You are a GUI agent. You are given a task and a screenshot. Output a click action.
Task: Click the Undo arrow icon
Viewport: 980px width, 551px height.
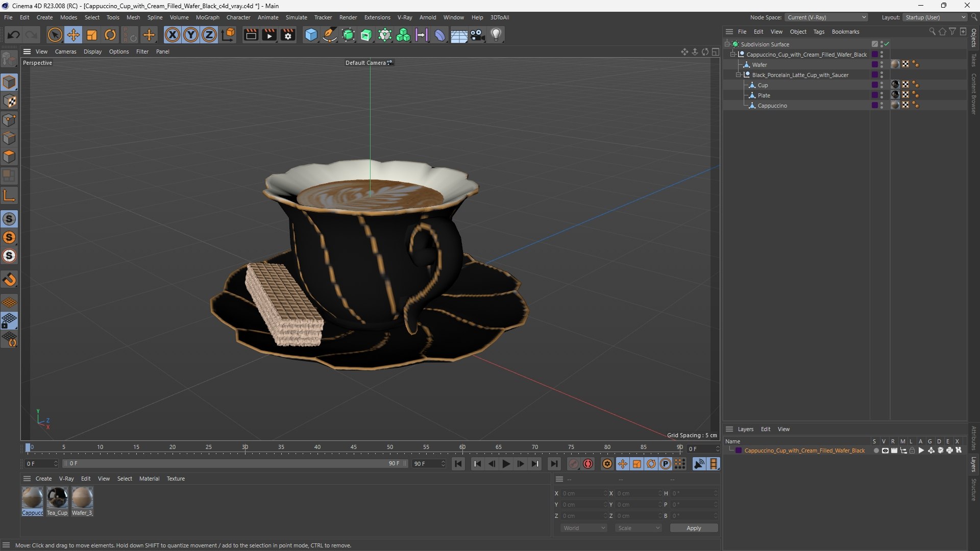coord(14,35)
